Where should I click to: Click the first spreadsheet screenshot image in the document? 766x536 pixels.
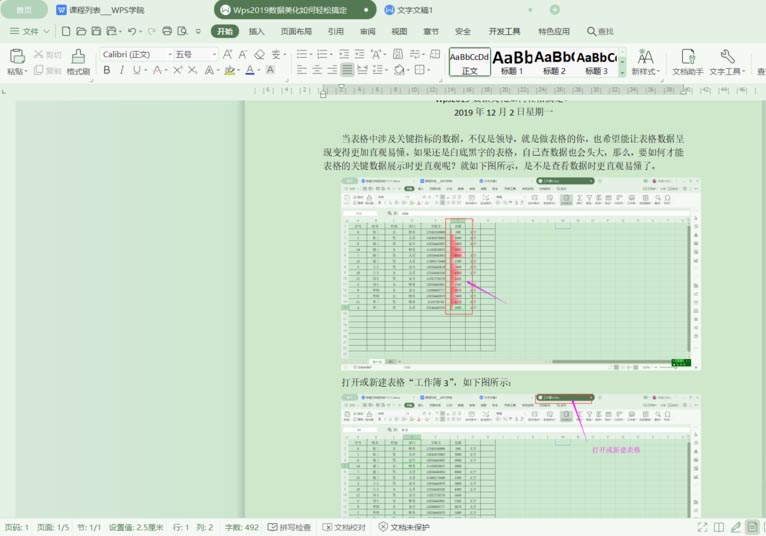click(521, 274)
